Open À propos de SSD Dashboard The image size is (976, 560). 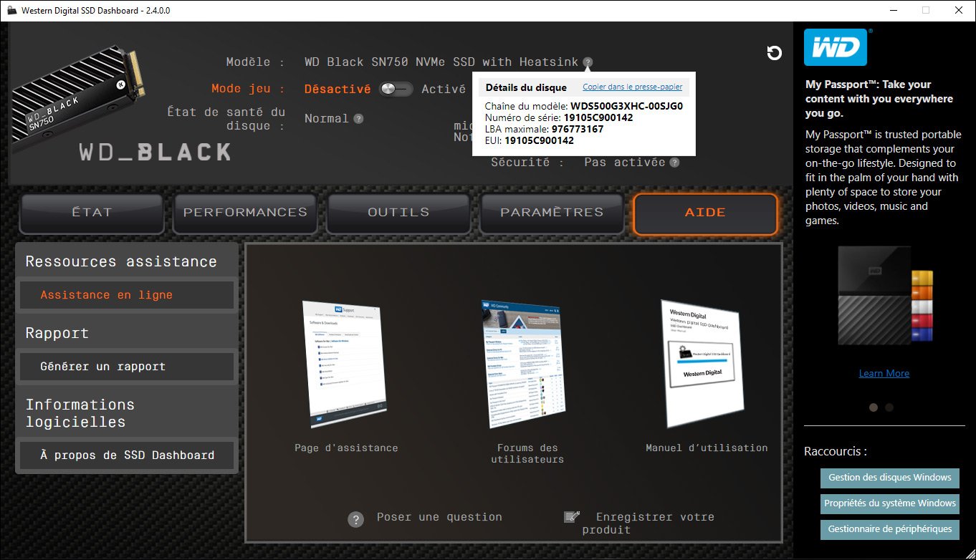(127, 455)
